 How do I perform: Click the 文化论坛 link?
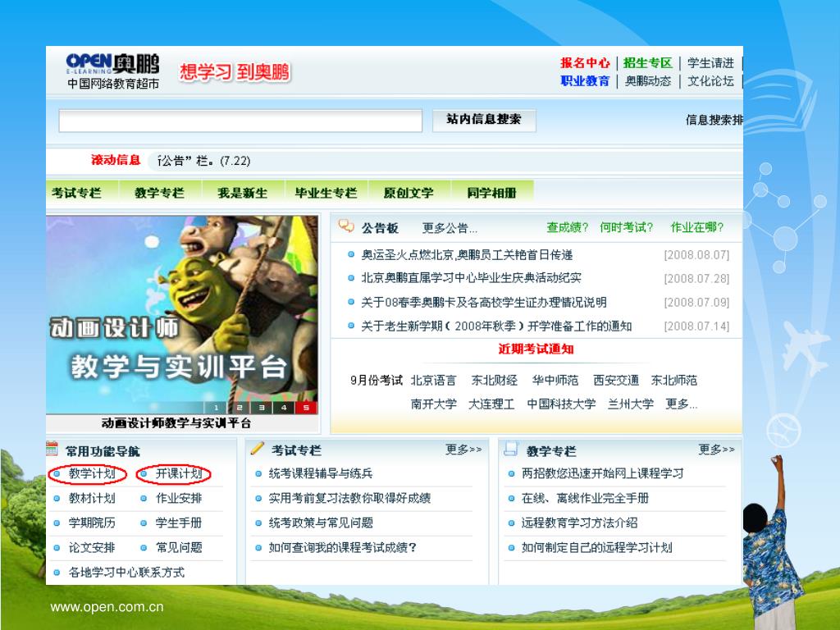(710, 81)
